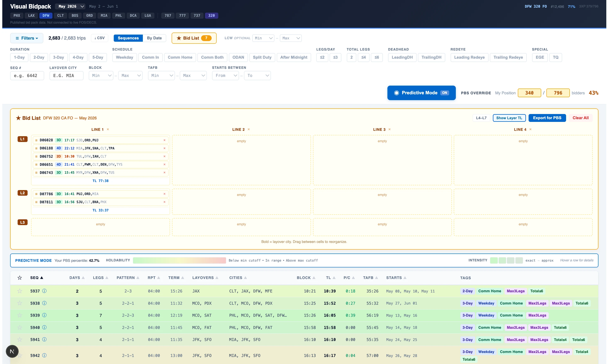Viewport: 609px width, 364px height.
Task: Star sequence 5938 row
Action: click(x=20, y=303)
